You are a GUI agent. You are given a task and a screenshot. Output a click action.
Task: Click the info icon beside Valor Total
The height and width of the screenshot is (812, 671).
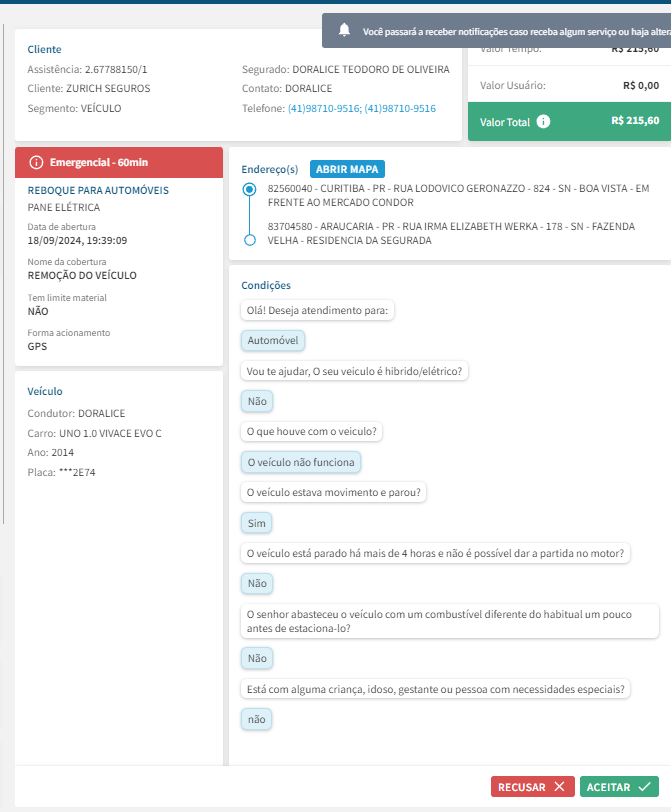click(x=543, y=121)
